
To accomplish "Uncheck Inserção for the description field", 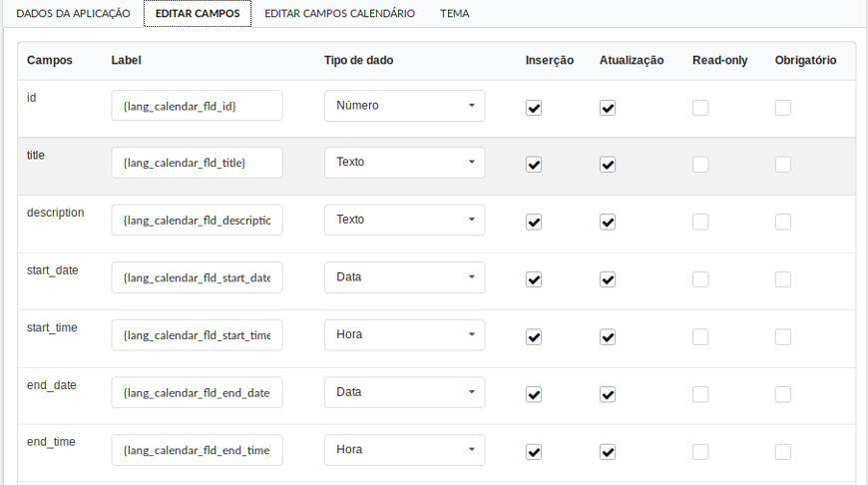I will click(534, 222).
